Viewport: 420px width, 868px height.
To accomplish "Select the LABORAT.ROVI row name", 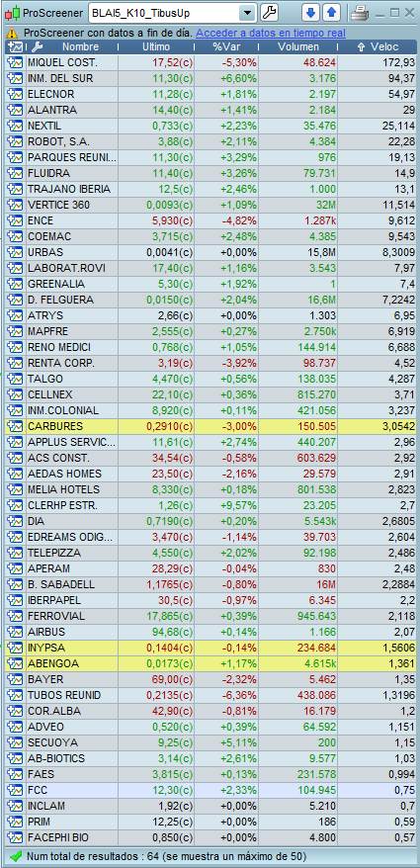I will 66,269.
